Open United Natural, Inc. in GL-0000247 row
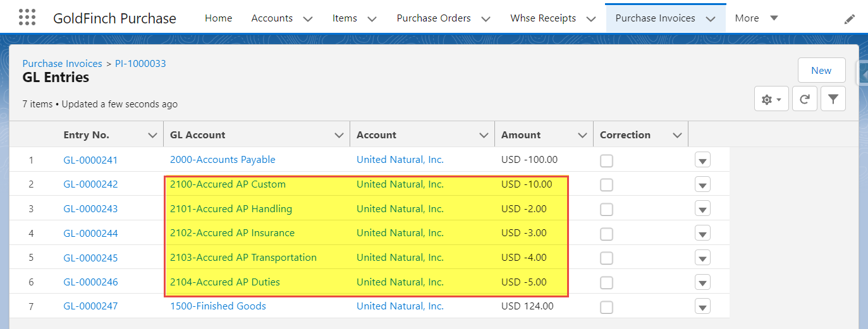The width and height of the screenshot is (868, 329). [x=400, y=306]
